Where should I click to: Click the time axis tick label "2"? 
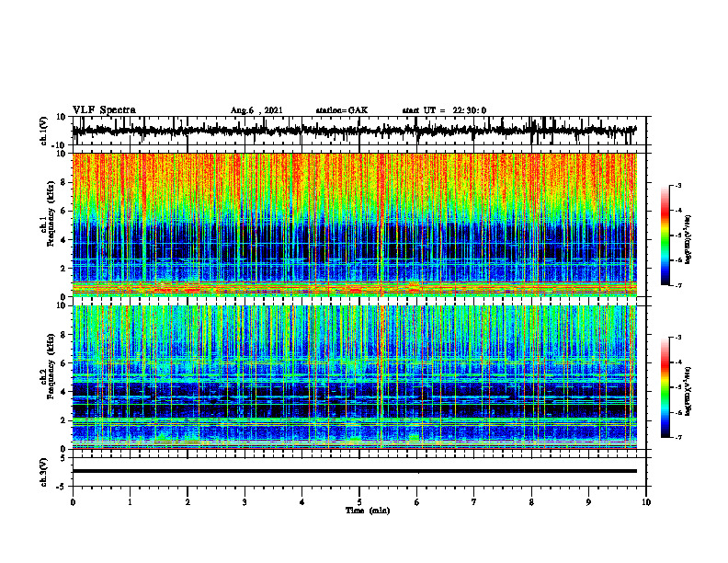click(x=188, y=502)
